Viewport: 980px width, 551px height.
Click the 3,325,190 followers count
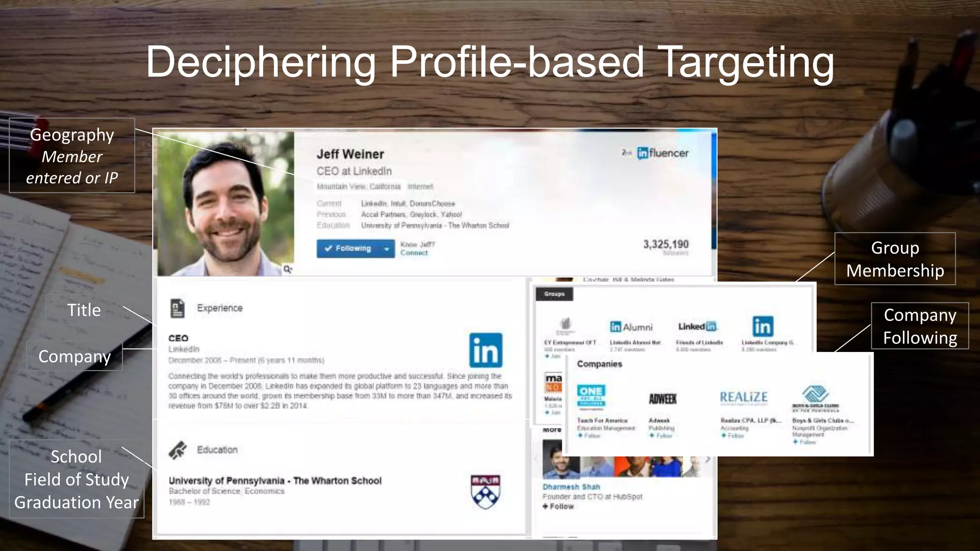pyautogui.click(x=666, y=244)
